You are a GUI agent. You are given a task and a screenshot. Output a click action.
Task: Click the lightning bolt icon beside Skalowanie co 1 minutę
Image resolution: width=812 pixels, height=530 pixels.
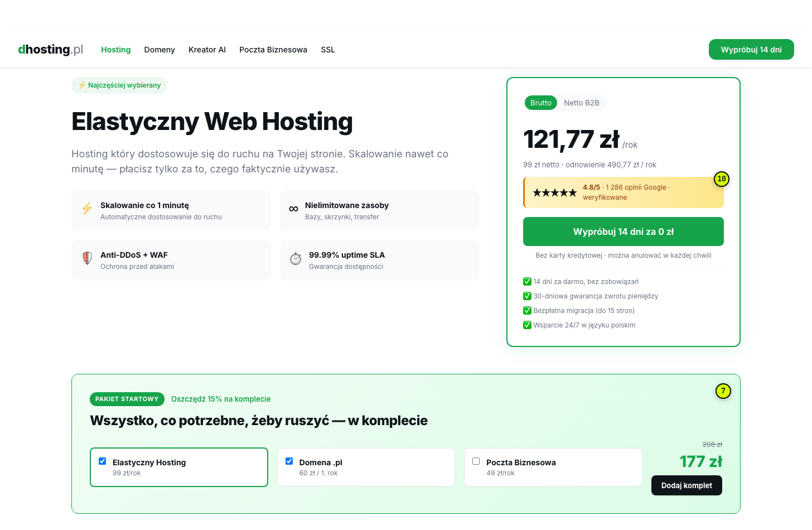(x=87, y=209)
